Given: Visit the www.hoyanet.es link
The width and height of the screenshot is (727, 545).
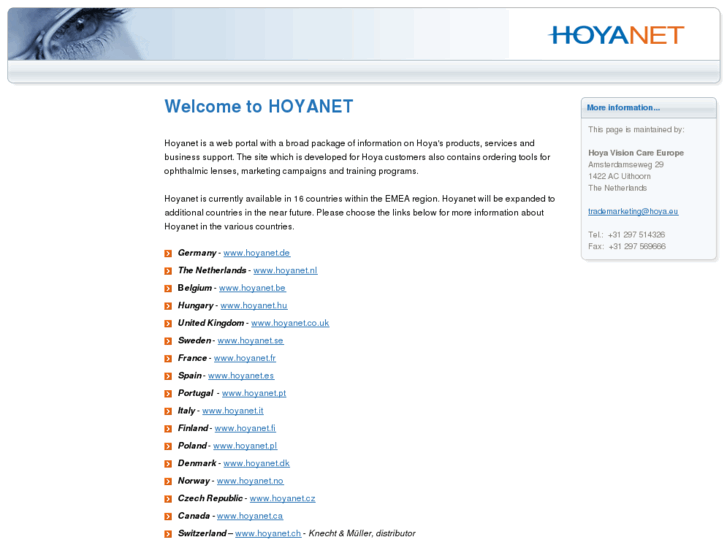Looking at the screenshot, I should coord(241,376).
